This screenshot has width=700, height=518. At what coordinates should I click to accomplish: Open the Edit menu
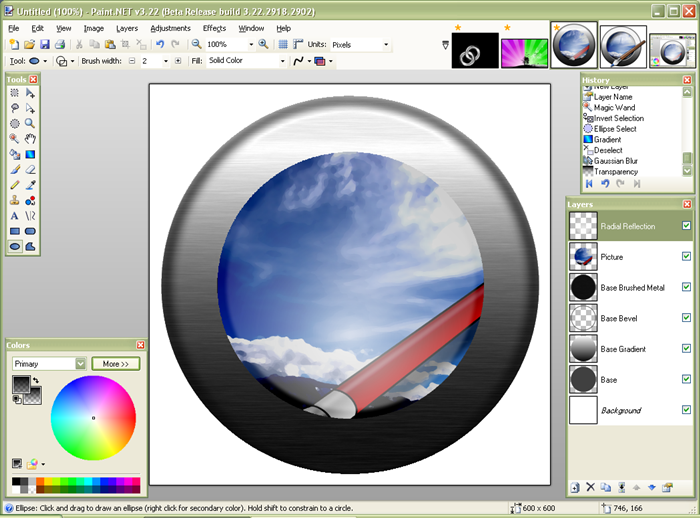click(38, 28)
